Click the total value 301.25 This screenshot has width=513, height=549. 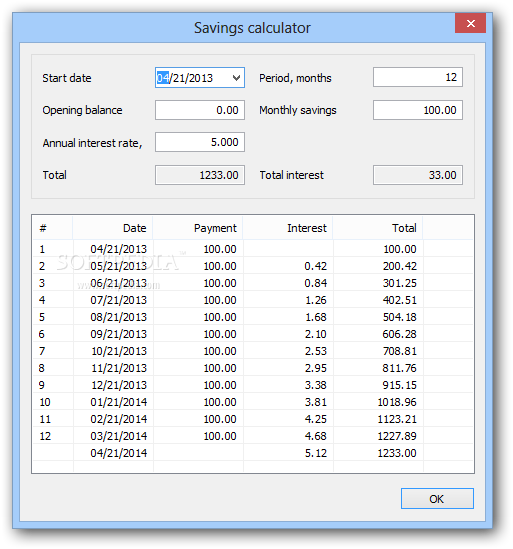pos(400,283)
